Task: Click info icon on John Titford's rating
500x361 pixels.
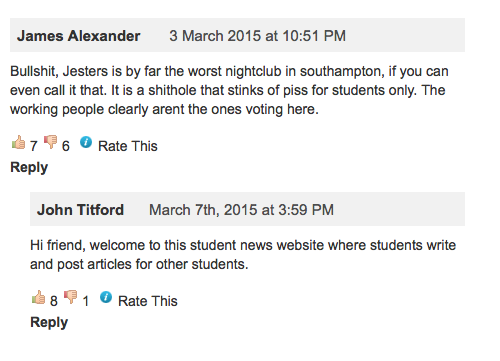Action: (x=106, y=297)
